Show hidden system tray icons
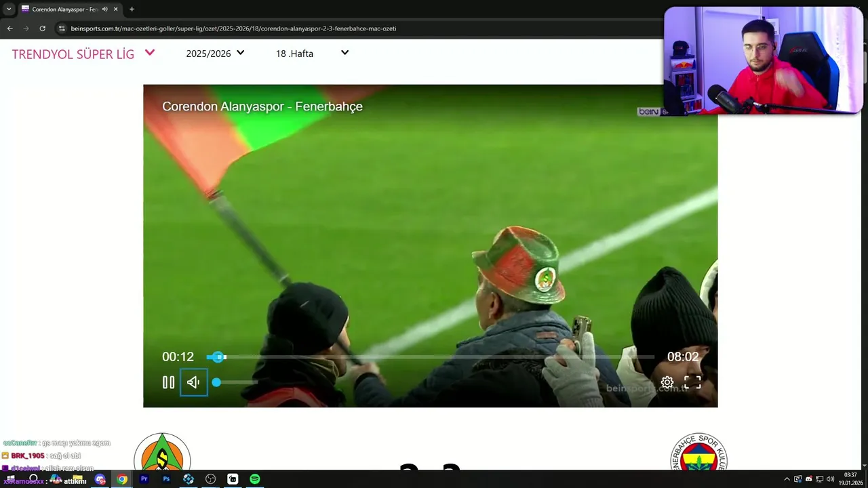This screenshot has height=488, width=868. click(787, 479)
